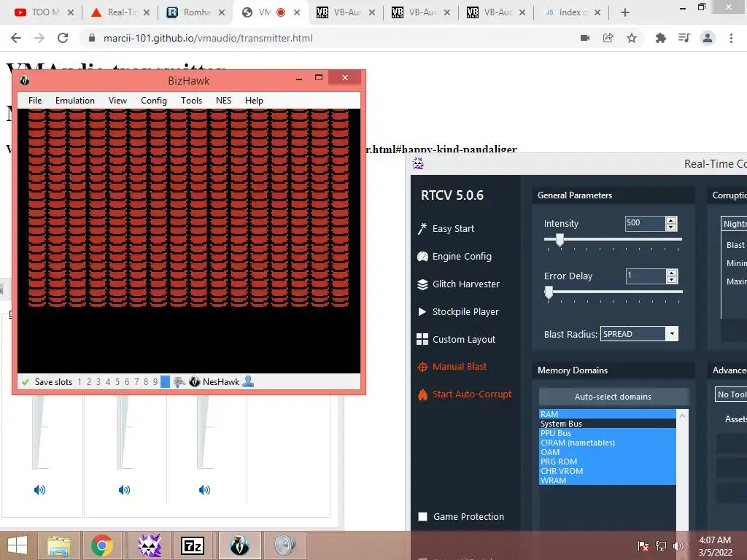Click the camera icon in Chrome address bar
Viewport: 747px width, 560px height.
[x=585, y=38]
